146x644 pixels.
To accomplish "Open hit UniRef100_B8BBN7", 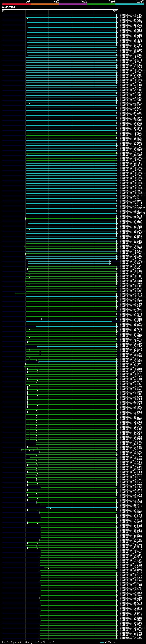I will 131,50.
